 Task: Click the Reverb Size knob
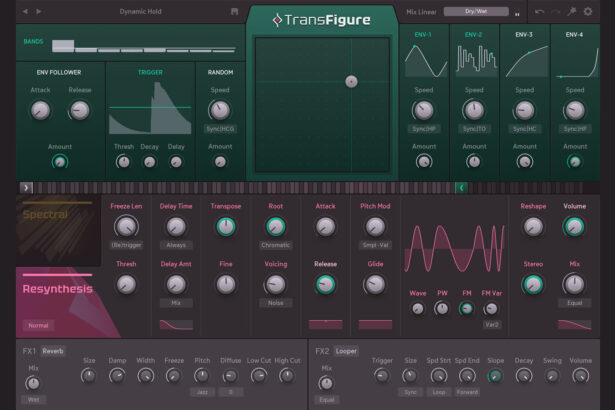click(89, 376)
